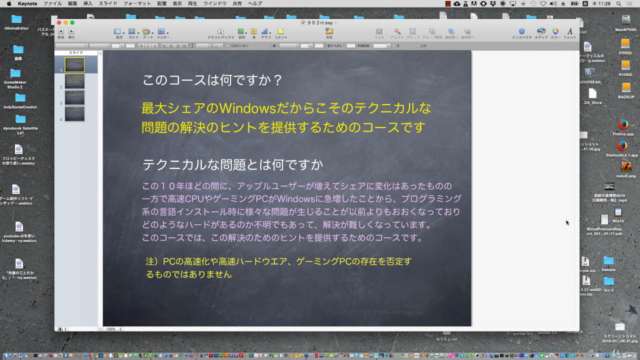The width and height of the screenshot is (640, 360).
Task: Click the New slide (新規) toolbar button
Action: (61, 32)
